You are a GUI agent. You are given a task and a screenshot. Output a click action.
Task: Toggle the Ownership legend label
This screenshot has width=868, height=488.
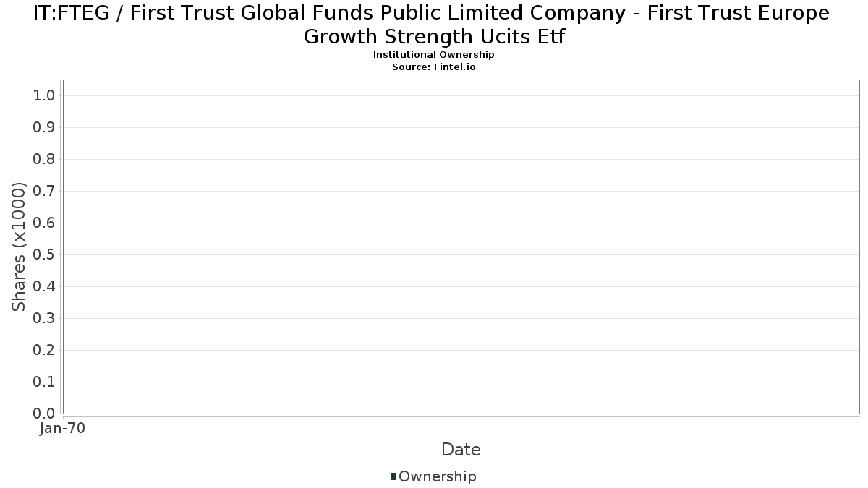point(437,476)
